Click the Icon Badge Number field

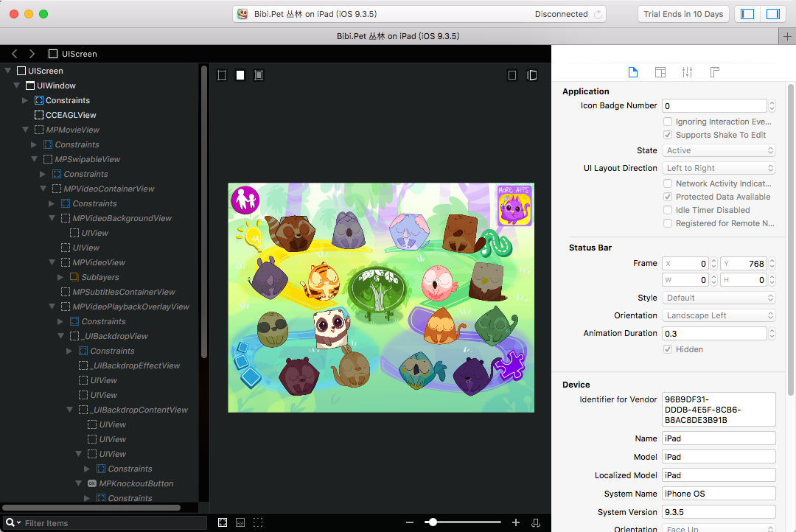pyautogui.click(x=714, y=105)
